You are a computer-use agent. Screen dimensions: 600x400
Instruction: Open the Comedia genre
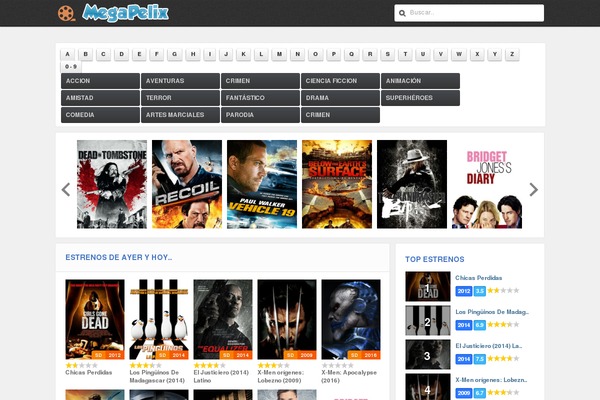[100, 114]
